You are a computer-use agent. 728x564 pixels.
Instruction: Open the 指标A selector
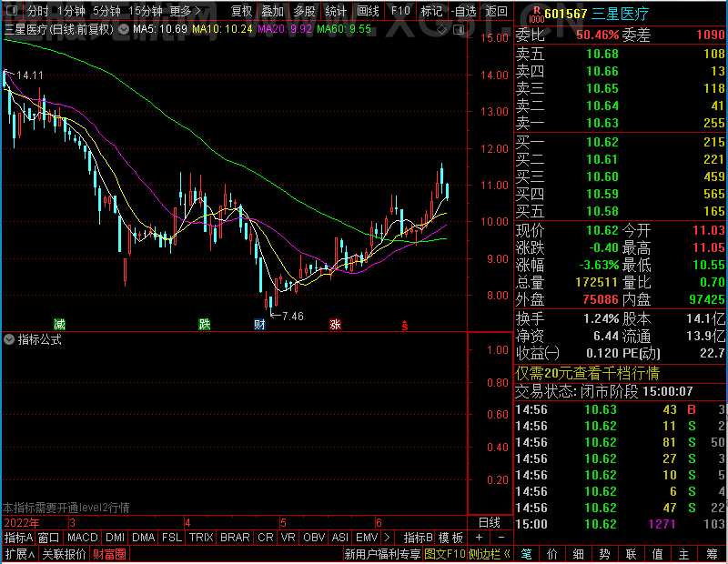18,537
